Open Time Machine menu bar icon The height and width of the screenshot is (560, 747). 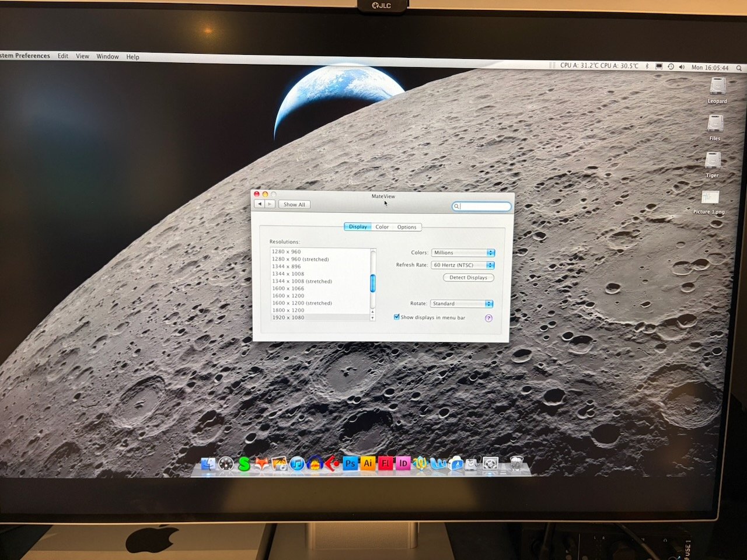(671, 66)
